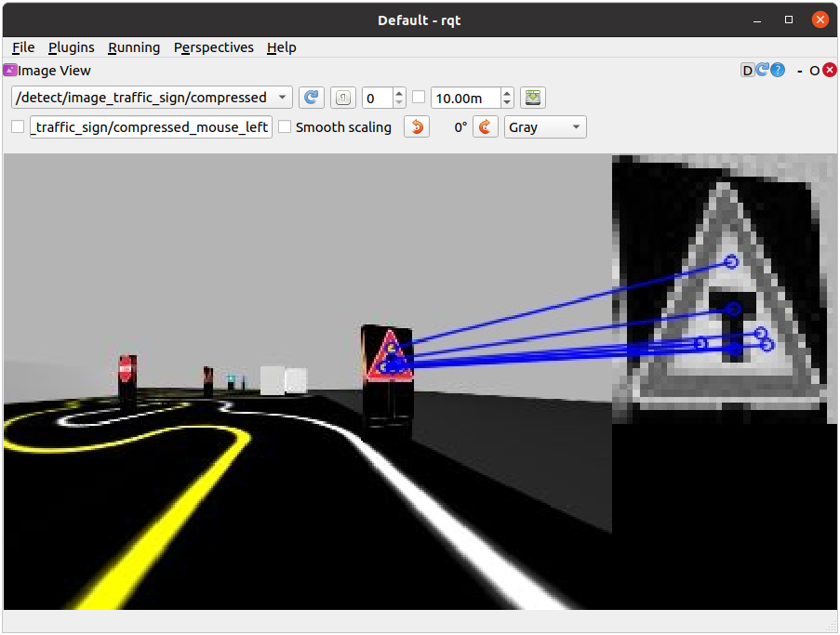Open the image topic dropdown

click(x=152, y=98)
